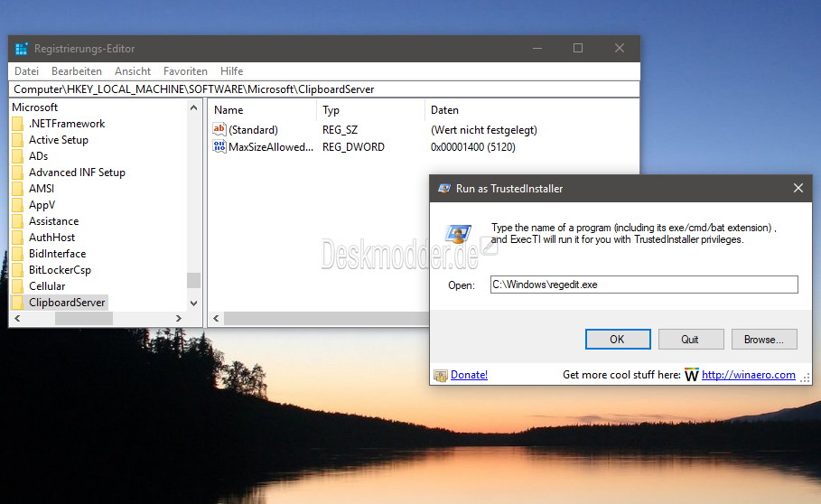Select the Advanced INF Setup key label
The height and width of the screenshot is (504, 821).
(77, 173)
